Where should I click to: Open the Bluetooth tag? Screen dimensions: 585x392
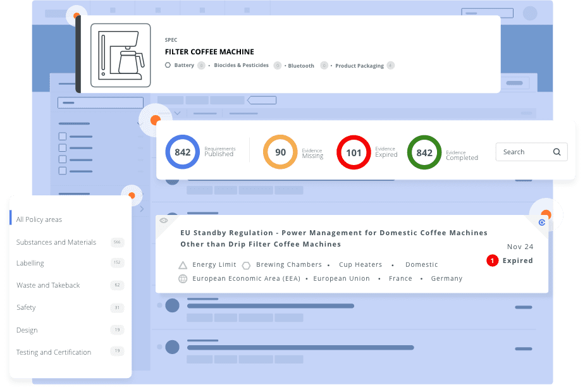tap(300, 66)
